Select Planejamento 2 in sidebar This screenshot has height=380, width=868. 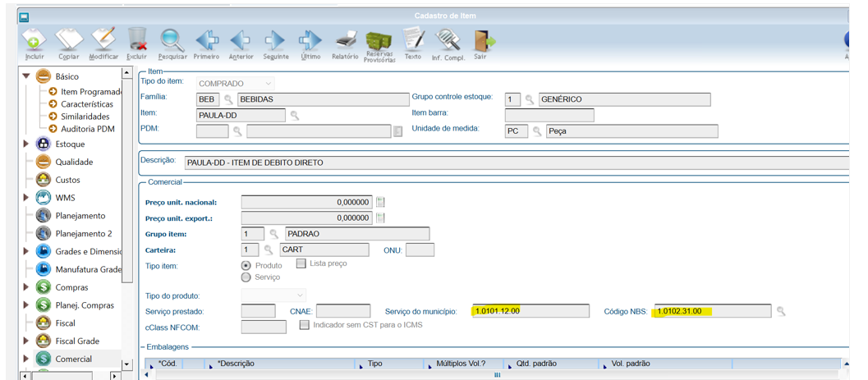click(84, 233)
